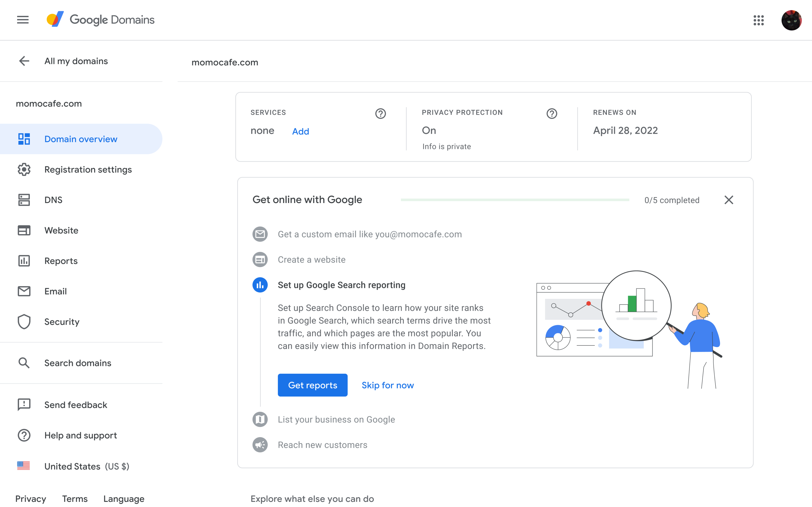Viewport: 812px width, 507px height.
Task: Return to All my domains
Action: click(x=76, y=61)
